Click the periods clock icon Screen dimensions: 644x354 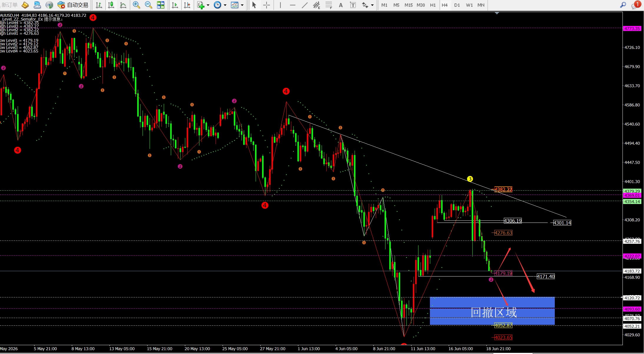coord(217,5)
